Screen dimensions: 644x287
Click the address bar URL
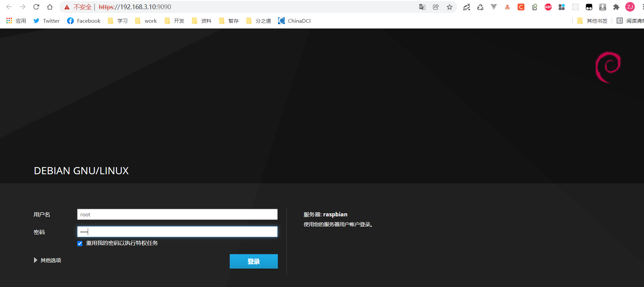pyautogui.click(x=135, y=7)
